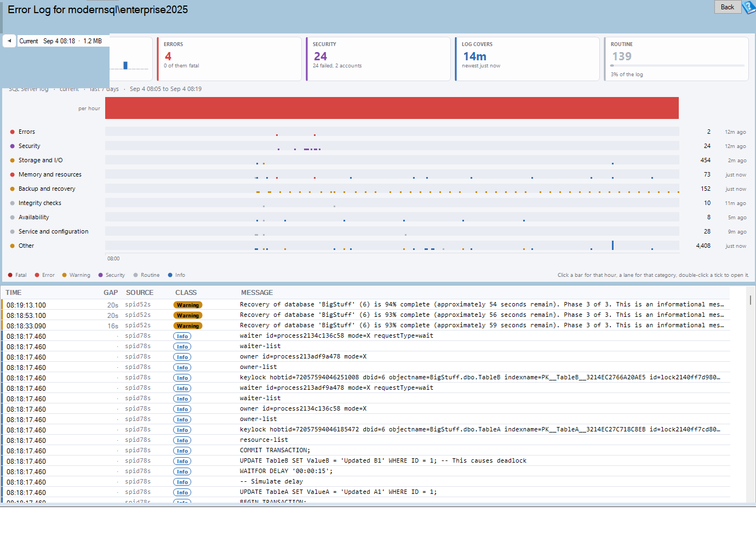The height and width of the screenshot is (535, 756).
Task: Sort by the TIME column header
Action: (14, 293)
